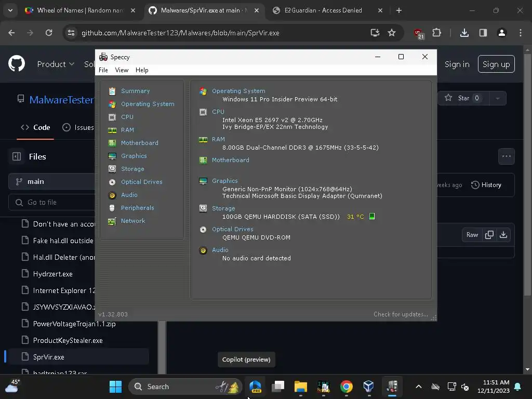Select Optical Drives in Speccy sidebar
Image resolution: width=532 pixels, height=399 pixels.
pyautogui.click(x=141, y=182)
